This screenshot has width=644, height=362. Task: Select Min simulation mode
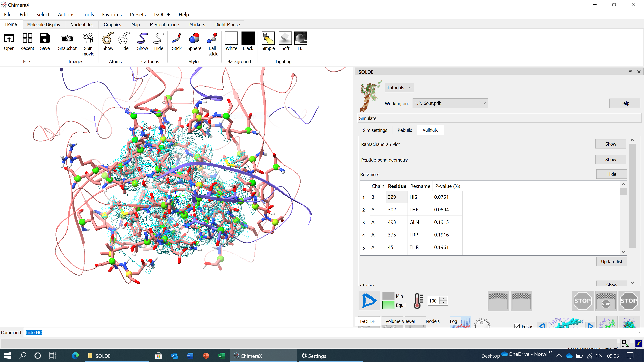click(388, 296)
